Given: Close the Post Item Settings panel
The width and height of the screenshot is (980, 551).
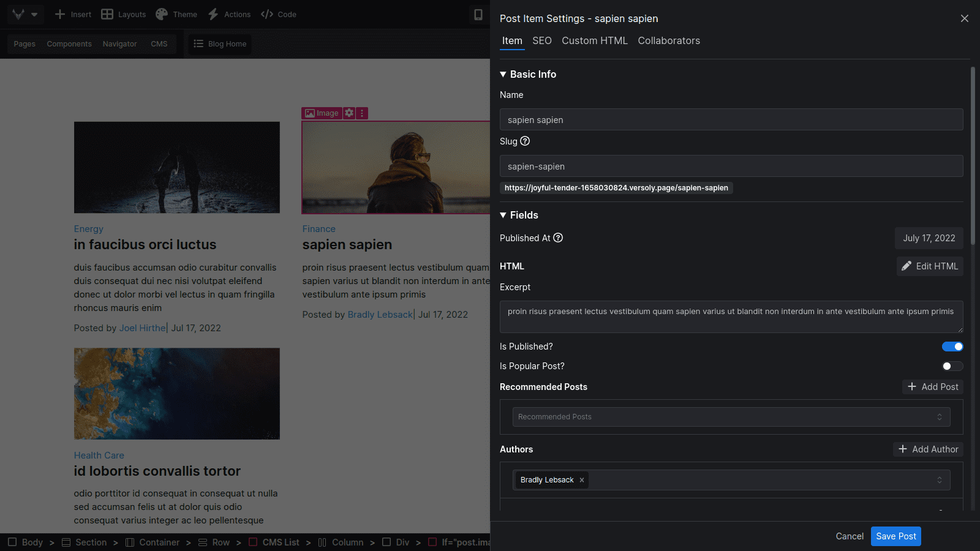Looking at the screenshot, I should click(965, 18).
